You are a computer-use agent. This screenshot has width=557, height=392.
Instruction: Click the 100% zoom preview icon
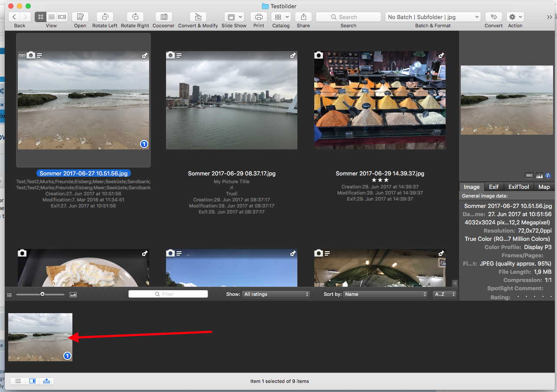[529, 175]
